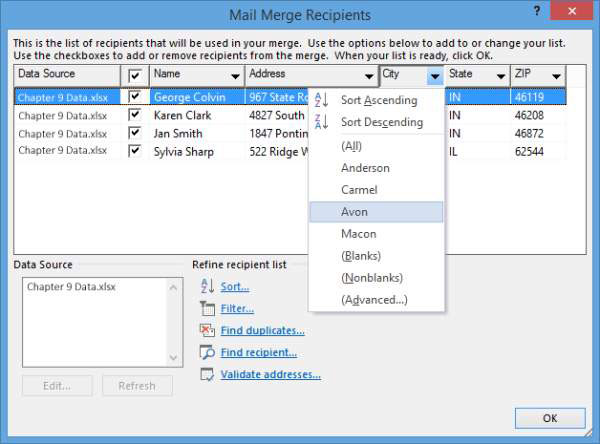Screen dimensions: 600x444
Task: Click the Find duplicates icon
Action: click(207, 330)
